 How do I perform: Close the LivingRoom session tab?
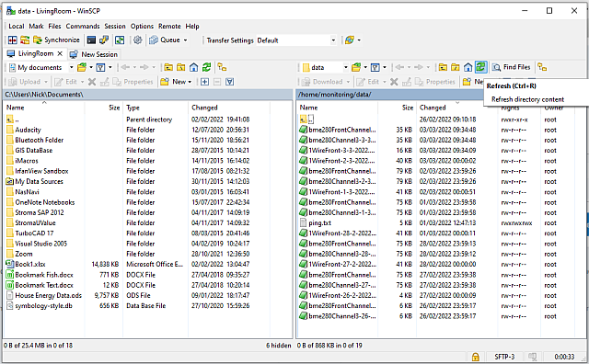point(60,53)
